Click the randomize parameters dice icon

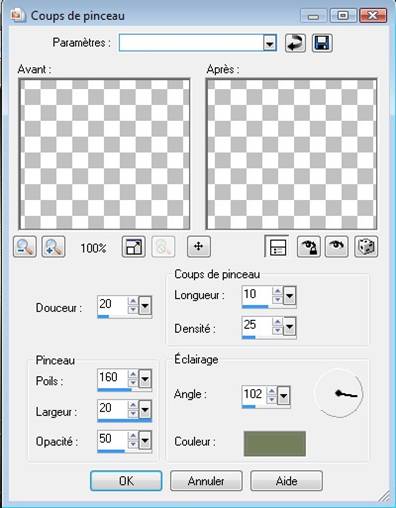click(366, 247)
